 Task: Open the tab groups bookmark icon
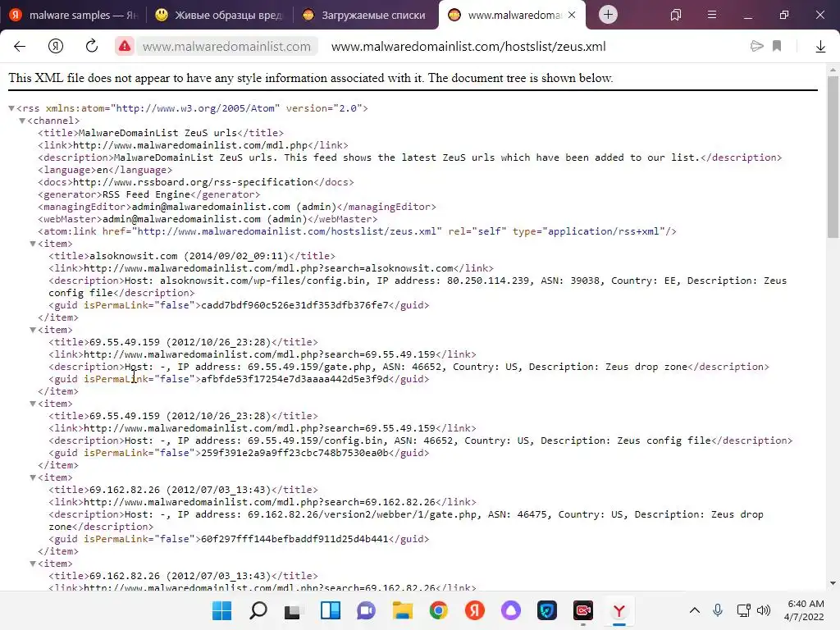pos(676,15)
